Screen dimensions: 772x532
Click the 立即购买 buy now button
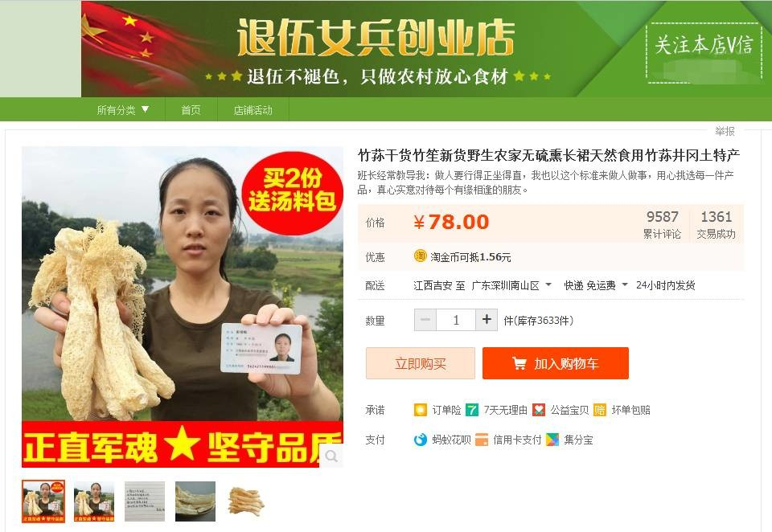click(x=421, y=363)
